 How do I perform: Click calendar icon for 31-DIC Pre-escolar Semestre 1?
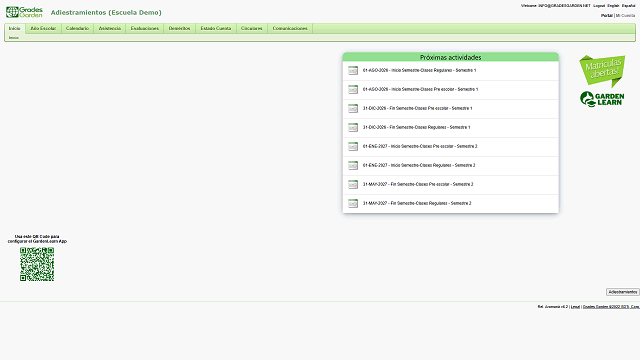click(353, 109)
